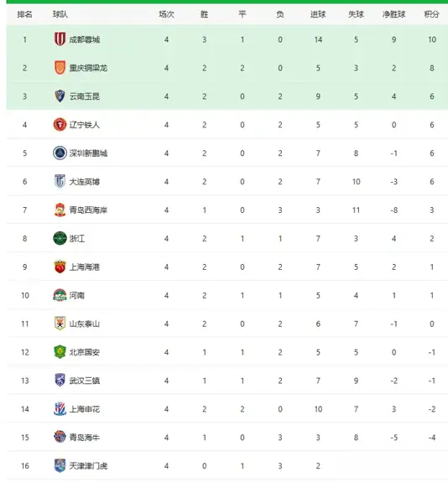Open the 大连英博 team name link
448x482 pixels.
tap(84, 181)
